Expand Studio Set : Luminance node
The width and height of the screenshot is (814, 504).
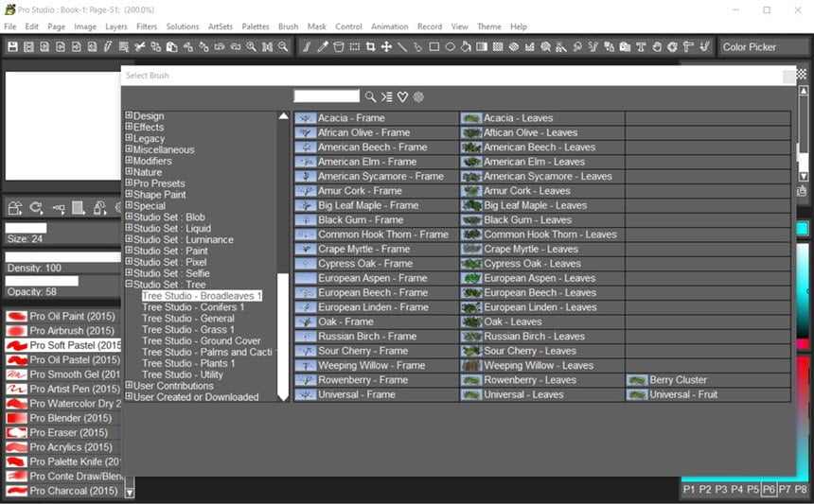129,239
